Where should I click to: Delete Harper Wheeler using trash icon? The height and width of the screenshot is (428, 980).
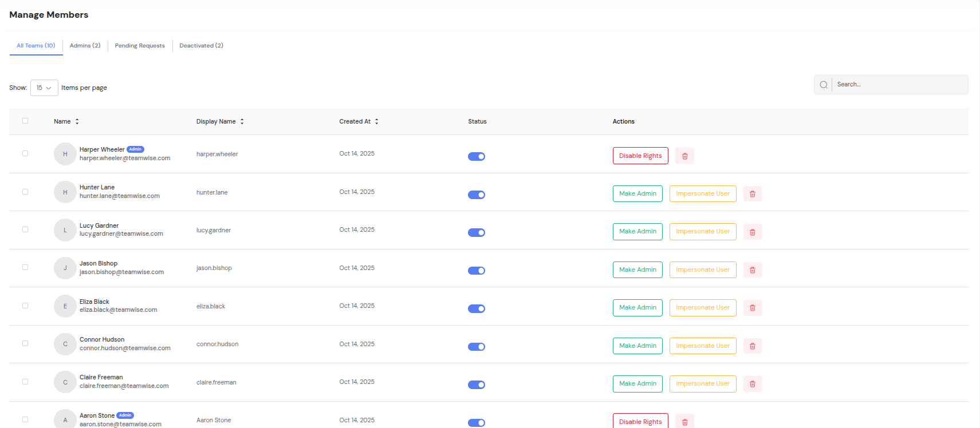(x=684, y=156)
